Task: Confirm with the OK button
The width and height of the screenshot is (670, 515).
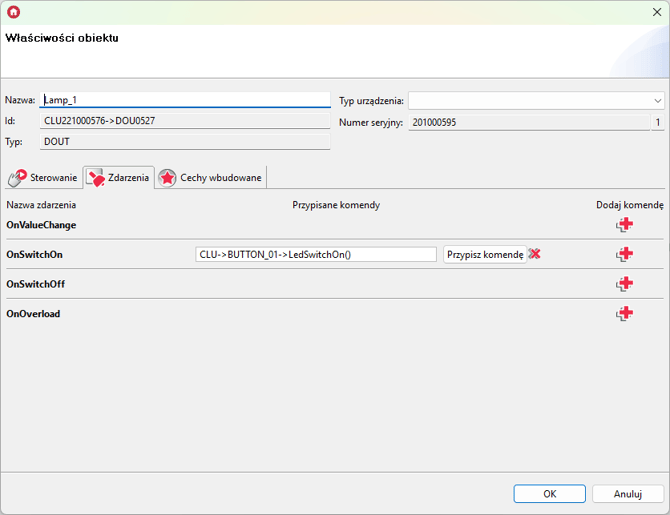Action: click(x=549, y=494)
